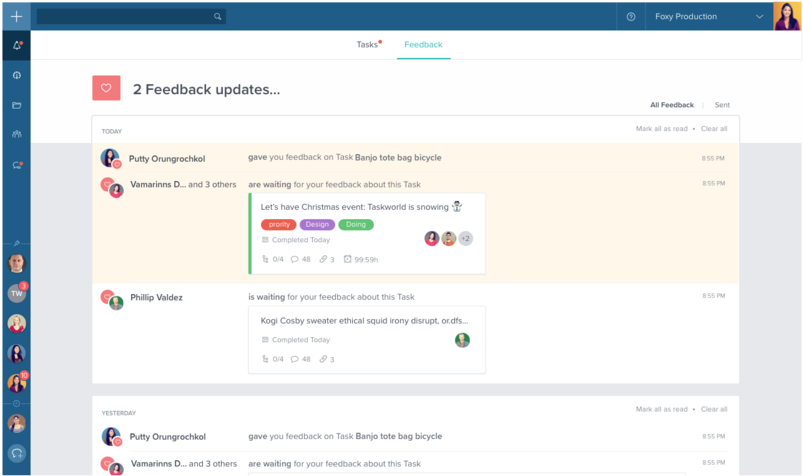Click the green Doing tag
The image size is (803, 476).
pos(356,224)
